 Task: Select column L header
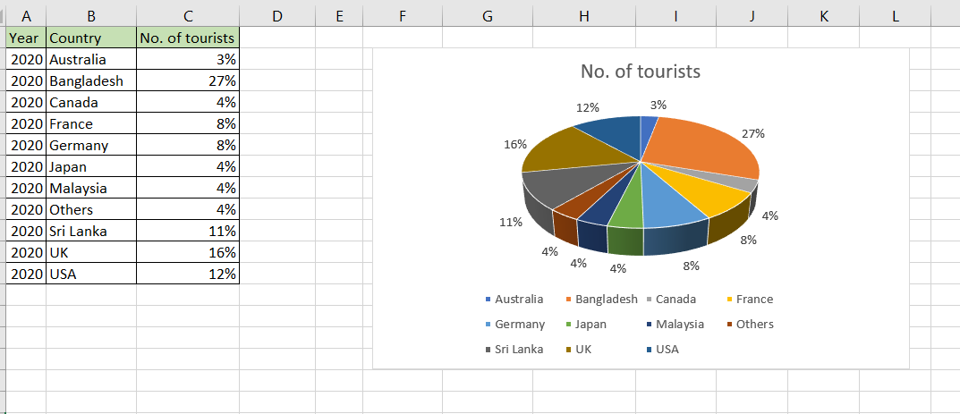tap(895, 17)
